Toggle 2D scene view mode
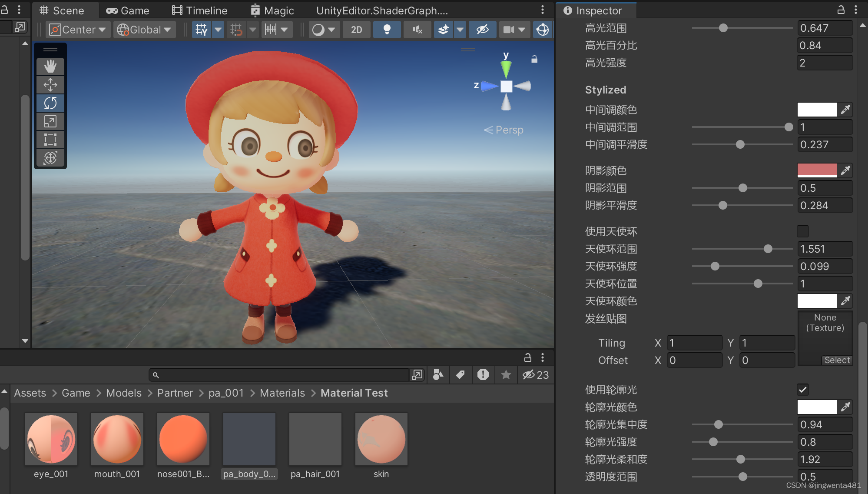 (x=356, y=30)
